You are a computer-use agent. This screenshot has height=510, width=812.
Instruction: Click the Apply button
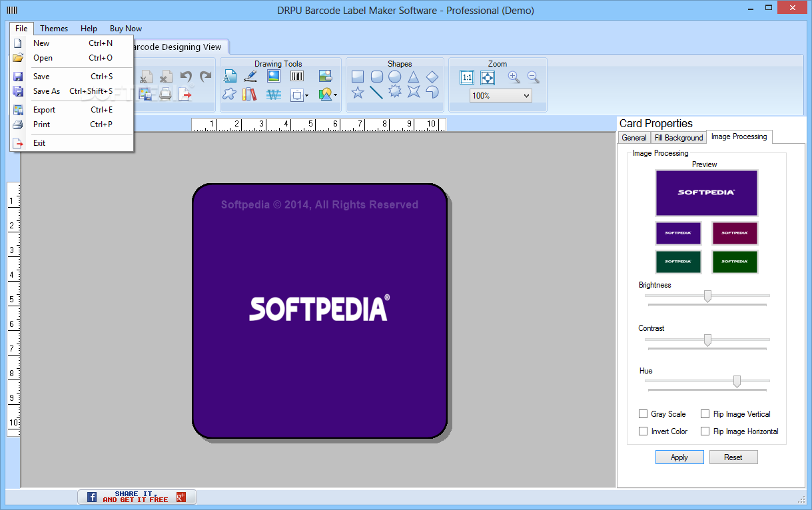coord(679,457)
